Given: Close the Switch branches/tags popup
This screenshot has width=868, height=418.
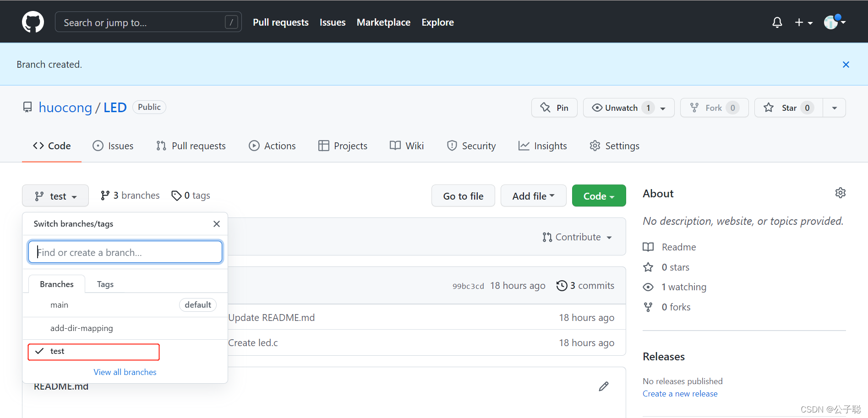Looking at the screenshot, I should coord(217,224).
